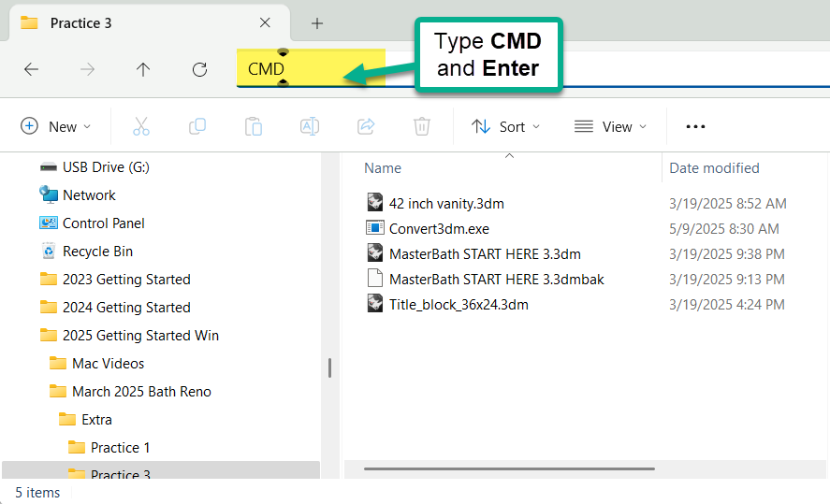The height and width of the screenshot is (504, 830).
Task: Sort by Date modified column header
Action: pos(714,168)
